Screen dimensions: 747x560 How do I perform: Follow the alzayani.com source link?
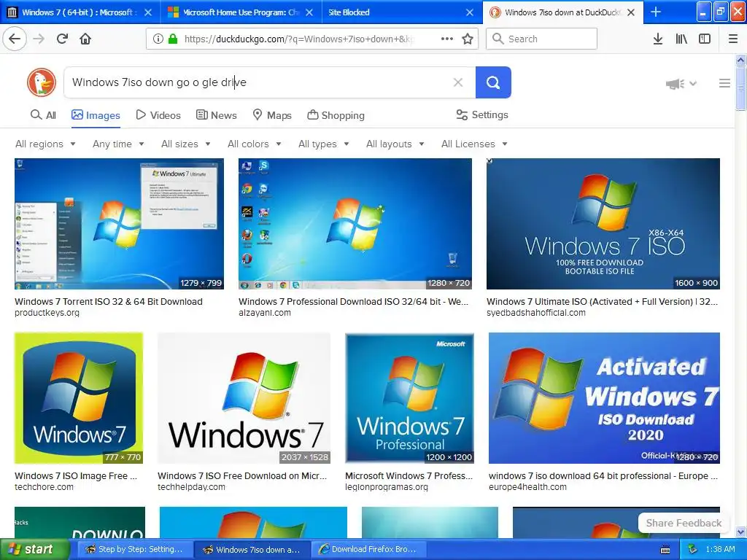click(x=265, y=313)
